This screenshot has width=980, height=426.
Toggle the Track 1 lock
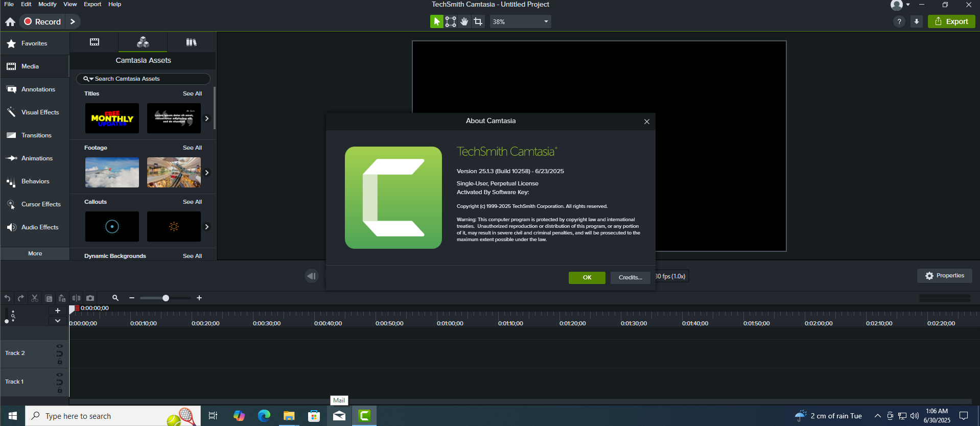click(x=60, y=390)
